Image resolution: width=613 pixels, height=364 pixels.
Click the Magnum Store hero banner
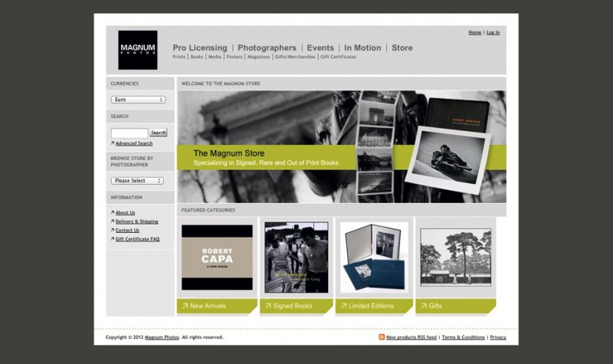pyautogui.click(x=341, y=146)
